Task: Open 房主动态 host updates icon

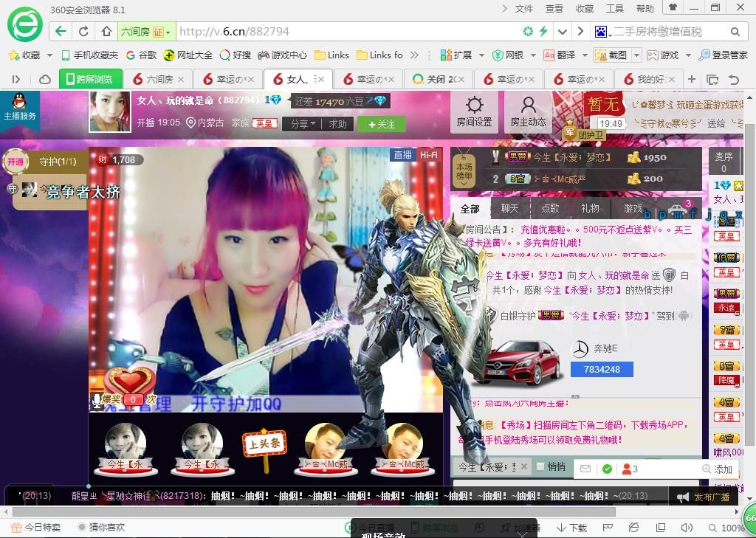Action: tap(528, 112)
